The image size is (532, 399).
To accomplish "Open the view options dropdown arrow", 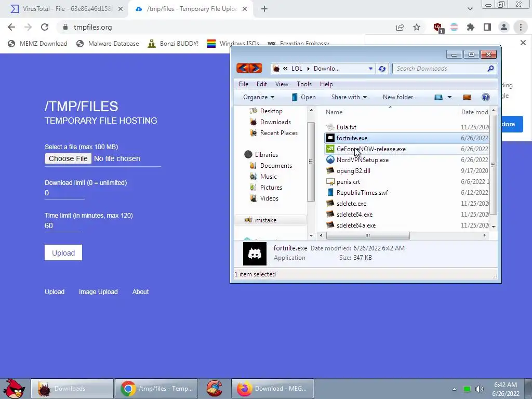I will point(449,97).
